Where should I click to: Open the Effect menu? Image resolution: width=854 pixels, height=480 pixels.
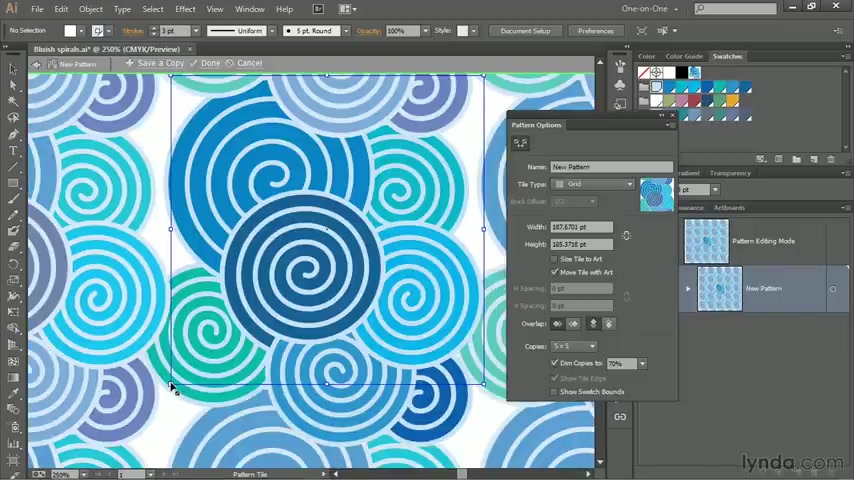[185, 9]
